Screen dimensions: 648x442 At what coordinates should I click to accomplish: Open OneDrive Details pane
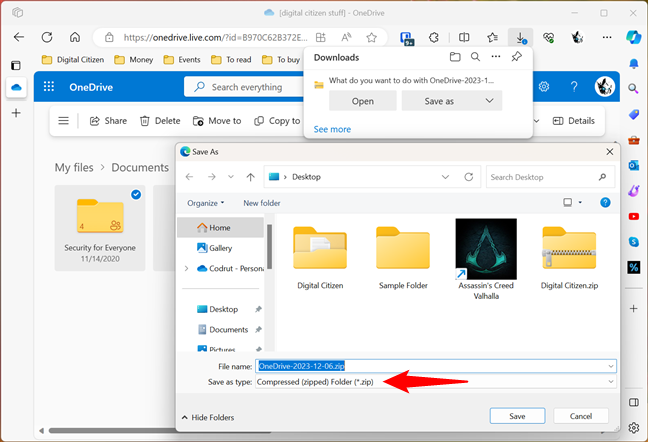pos(574,121)
